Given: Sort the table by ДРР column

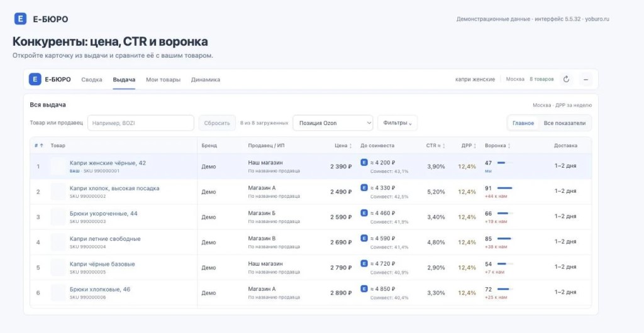Looking at the screenshot, I should click(469, 146).
